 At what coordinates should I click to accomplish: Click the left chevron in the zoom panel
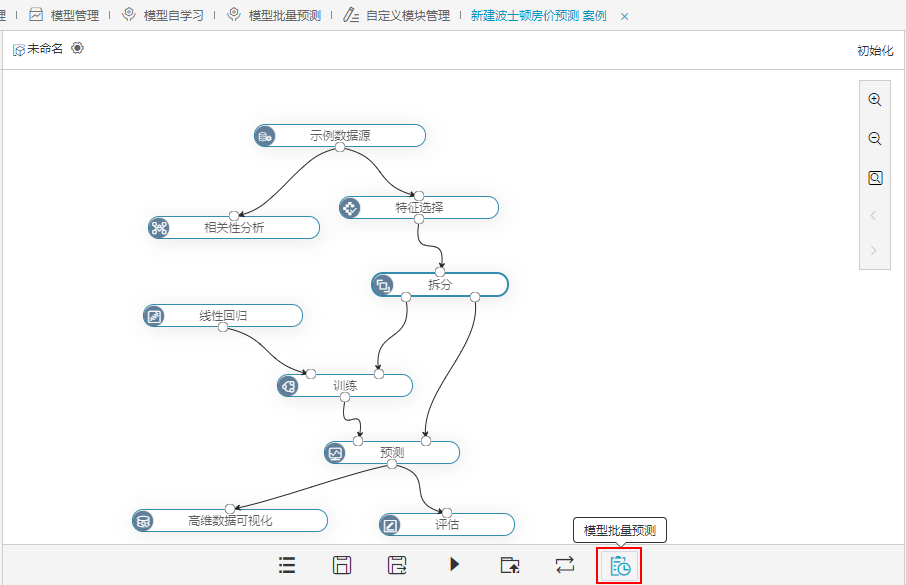tap(874, 216)
